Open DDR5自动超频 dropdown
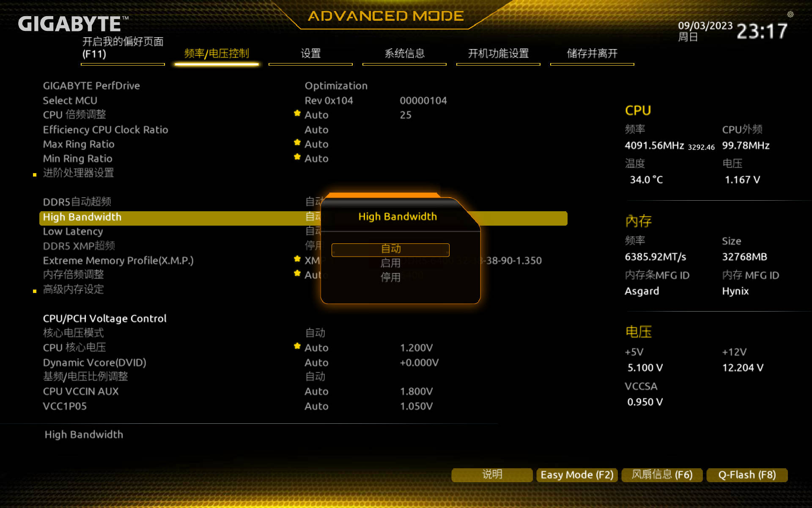Image resolution: width=812 pixels, height=508 pixels. pos(315,202)
